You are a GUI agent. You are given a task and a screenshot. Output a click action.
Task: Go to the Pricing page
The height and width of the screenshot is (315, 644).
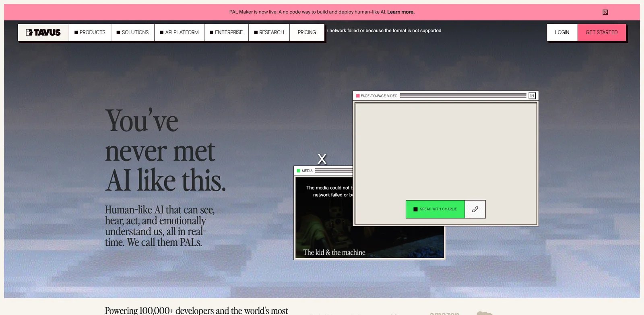click(307, 33)
